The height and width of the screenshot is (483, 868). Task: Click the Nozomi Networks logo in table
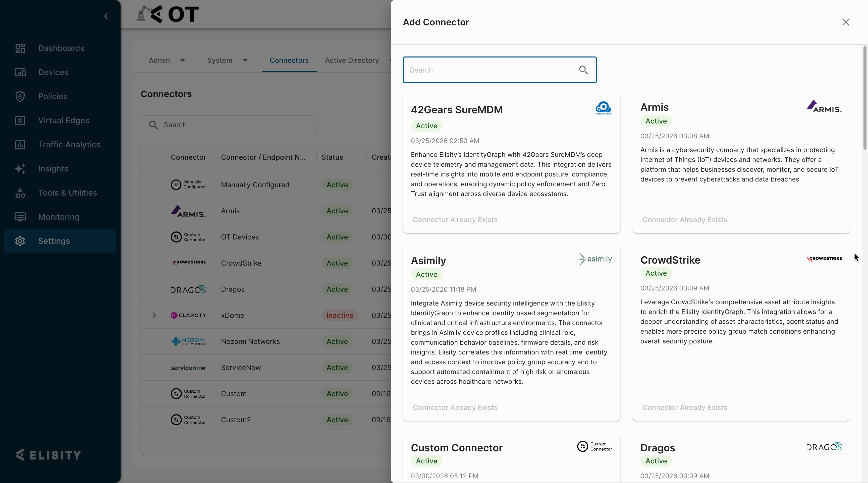point(188,341)
